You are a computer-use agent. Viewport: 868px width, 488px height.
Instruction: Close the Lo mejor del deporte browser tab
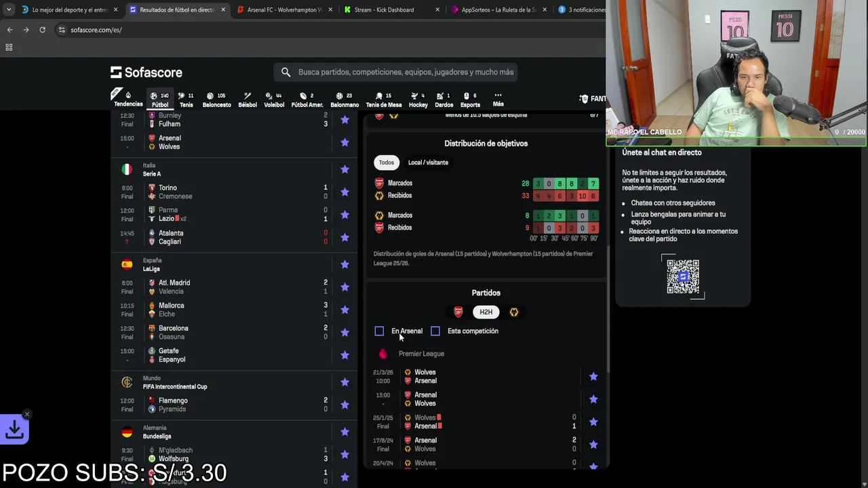pyautogui.click(x=116, y=9)
